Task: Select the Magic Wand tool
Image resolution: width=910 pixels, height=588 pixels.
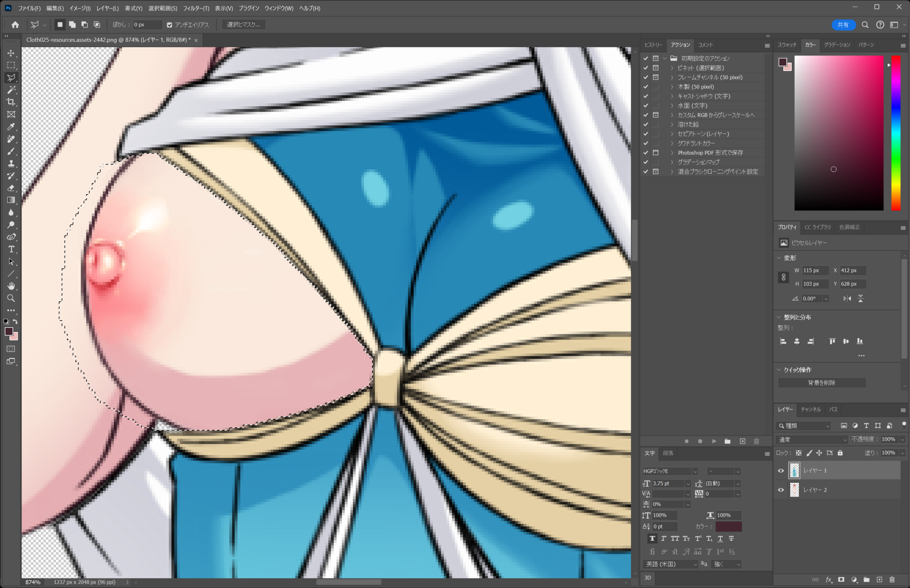Action: click(11, 90)
